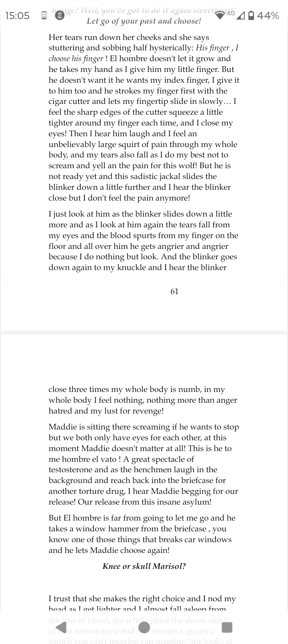Tap the phone notification icon beside the clock

click(x=44, y=16)
